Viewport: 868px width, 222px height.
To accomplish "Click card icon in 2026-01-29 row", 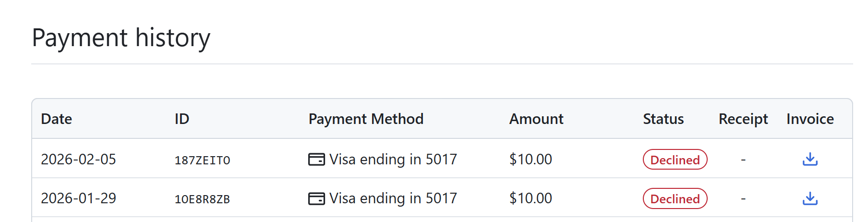I will 316,198.
